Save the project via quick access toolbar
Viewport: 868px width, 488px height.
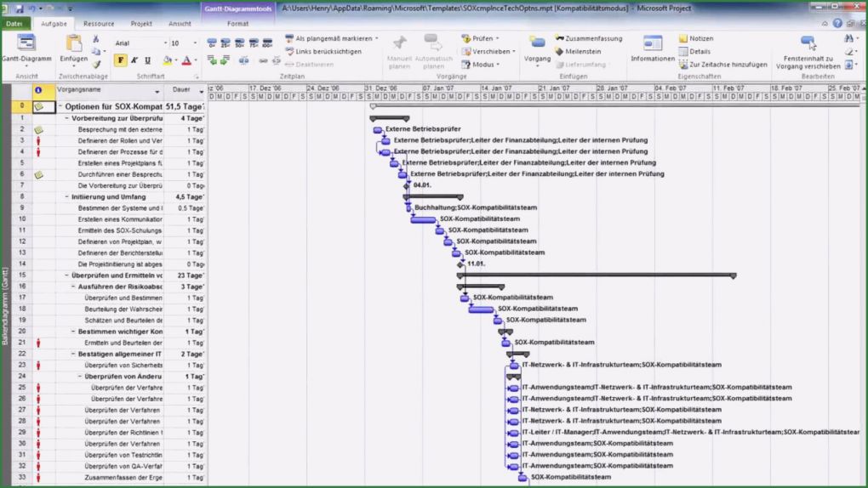[18, 8]
